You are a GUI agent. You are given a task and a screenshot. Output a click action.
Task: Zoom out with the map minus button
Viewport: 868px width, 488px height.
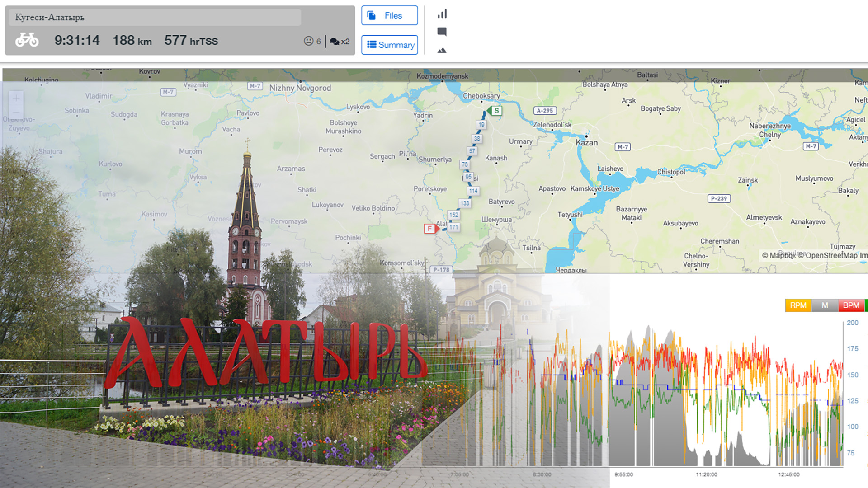[x=16, y=112]
